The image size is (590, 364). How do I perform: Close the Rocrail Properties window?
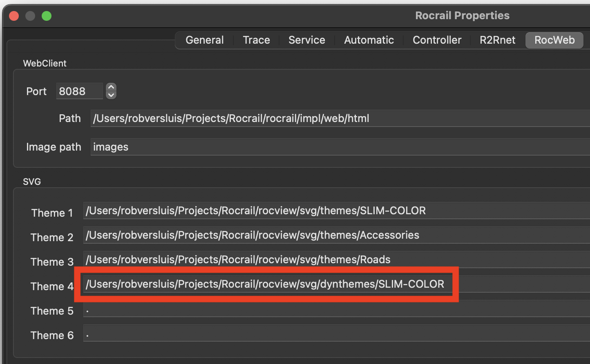pos(14,16)
